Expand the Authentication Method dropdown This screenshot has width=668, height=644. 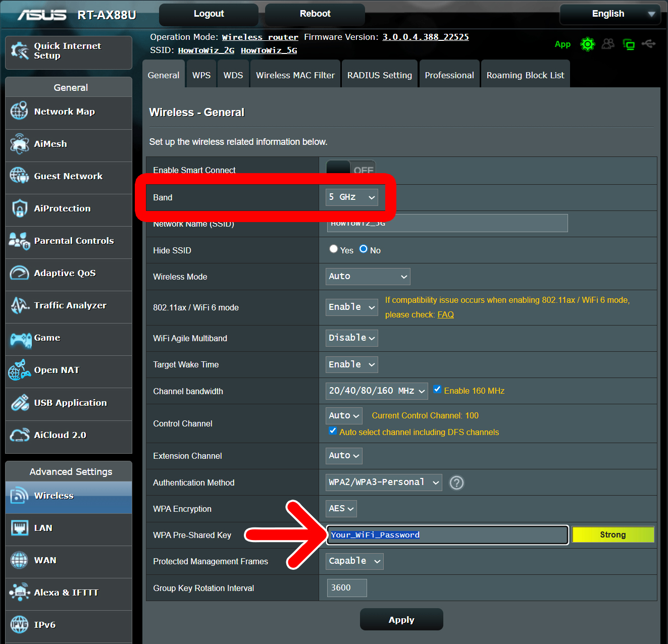[383, 482]
